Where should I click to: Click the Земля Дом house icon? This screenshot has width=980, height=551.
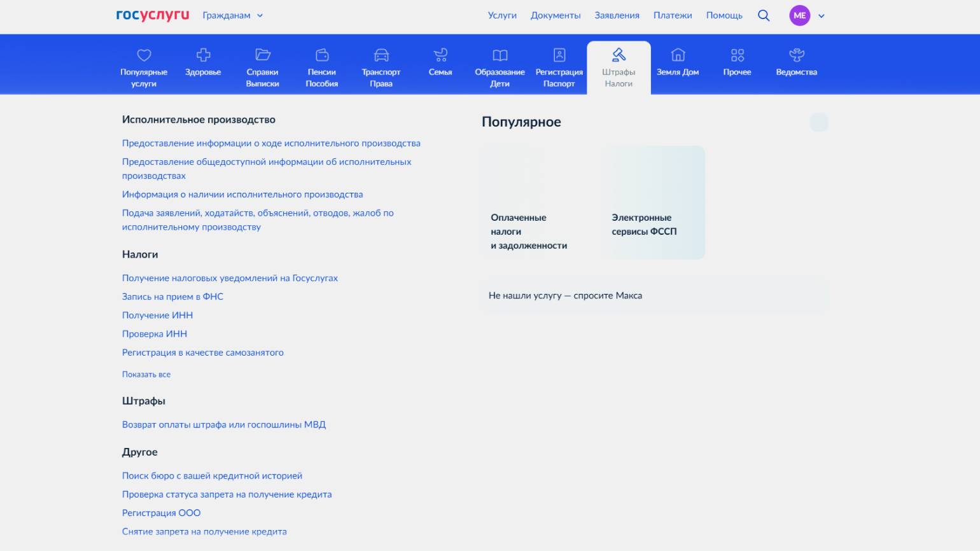[678, 55]
